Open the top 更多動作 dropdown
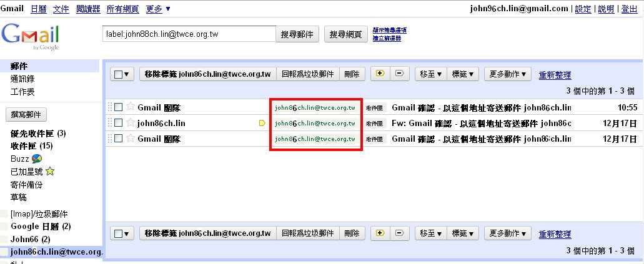The width and height of the screenshot is (644, 264). tap(508, 74)
